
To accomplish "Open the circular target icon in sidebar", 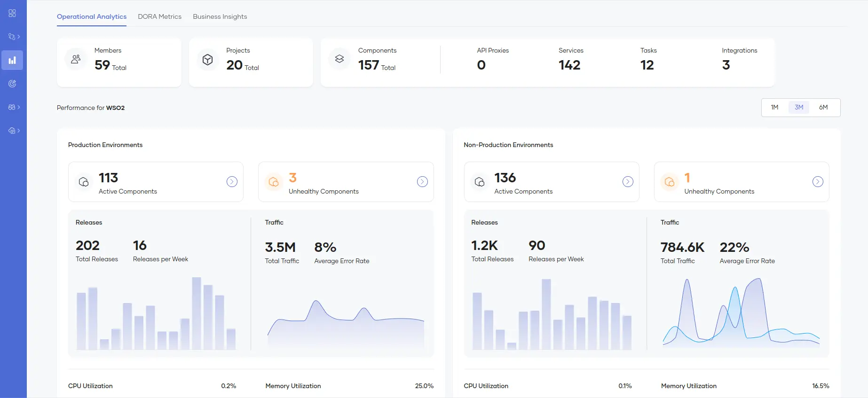I will click(x=12, y=84).
